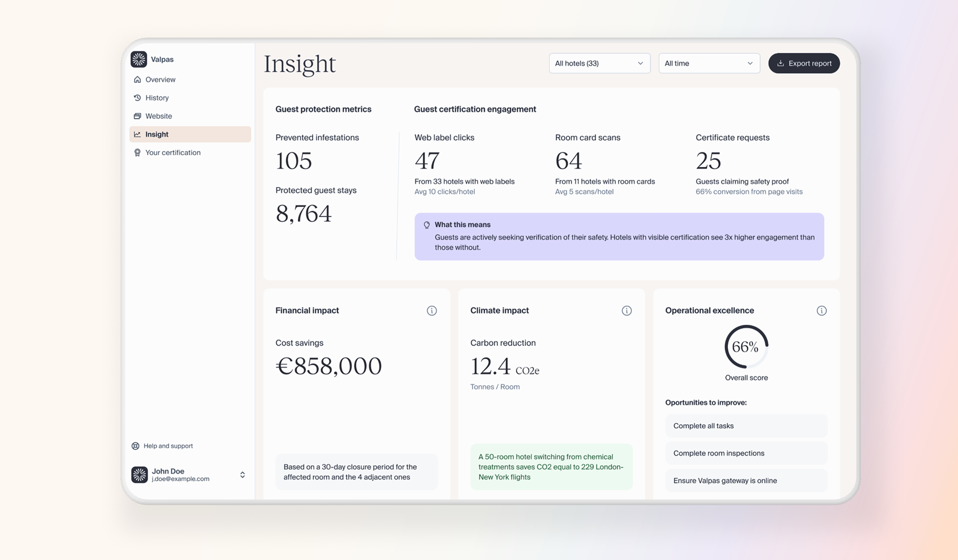Open the All hotels (33) dropdown

(x=599, y=63)
